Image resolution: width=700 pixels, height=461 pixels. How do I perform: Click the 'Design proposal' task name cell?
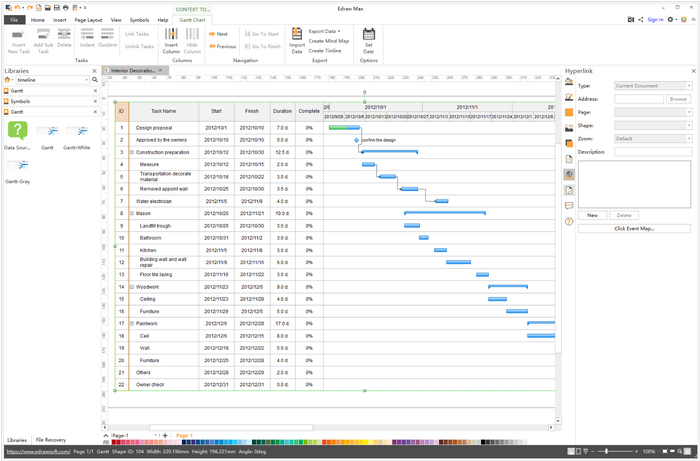click(163, 128)
